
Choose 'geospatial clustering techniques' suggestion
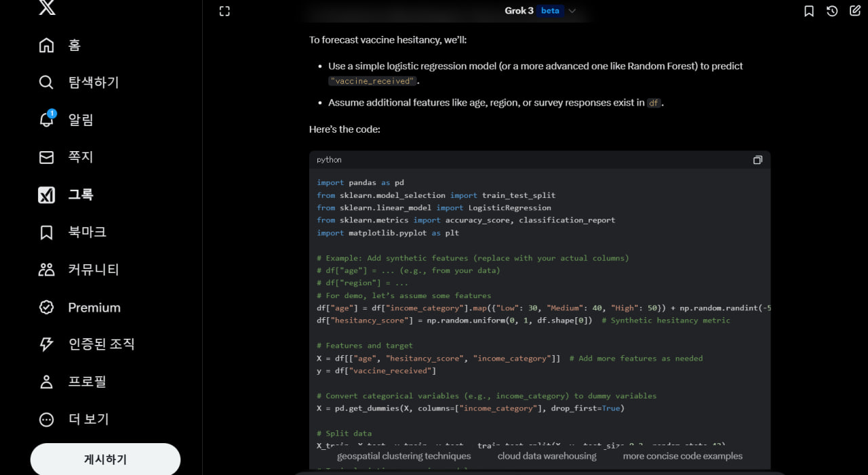coord(404,456)
